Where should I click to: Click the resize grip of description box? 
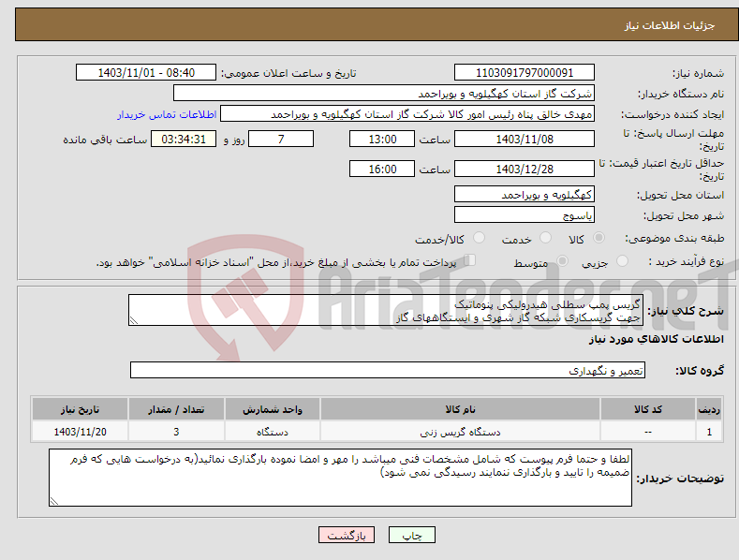pos(134,320)
